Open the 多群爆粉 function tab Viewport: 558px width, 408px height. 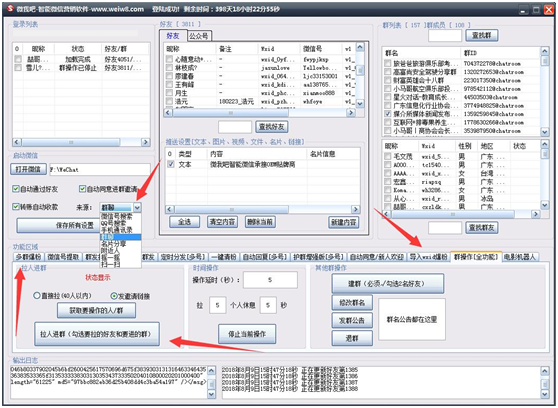click(28, 257)
